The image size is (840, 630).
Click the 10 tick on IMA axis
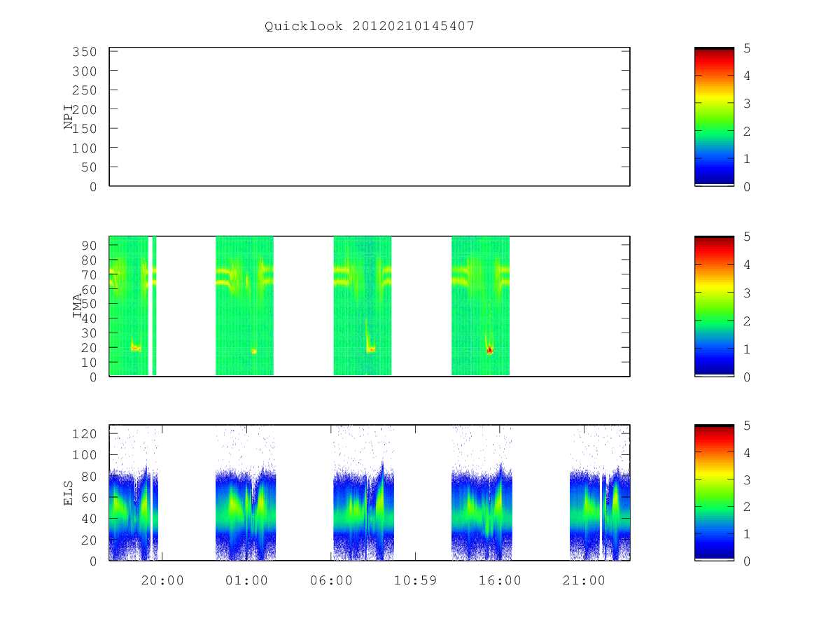click(x=87, y=362)
